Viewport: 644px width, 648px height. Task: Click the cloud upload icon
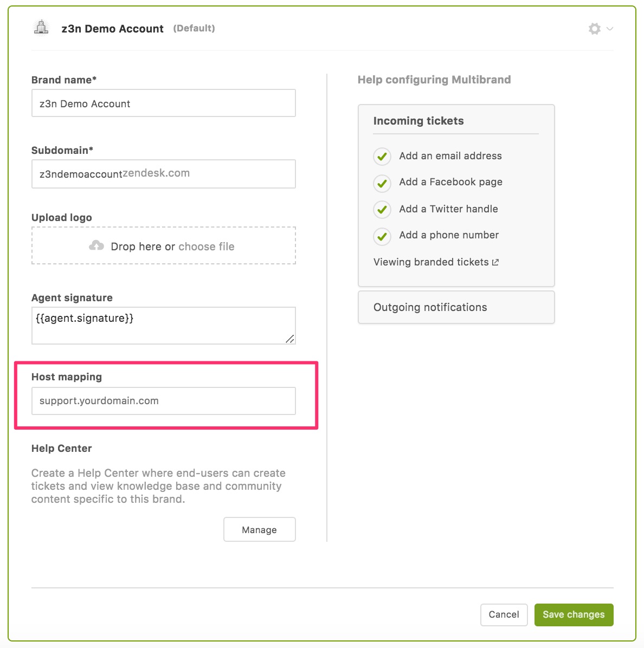tap(96, 246)
